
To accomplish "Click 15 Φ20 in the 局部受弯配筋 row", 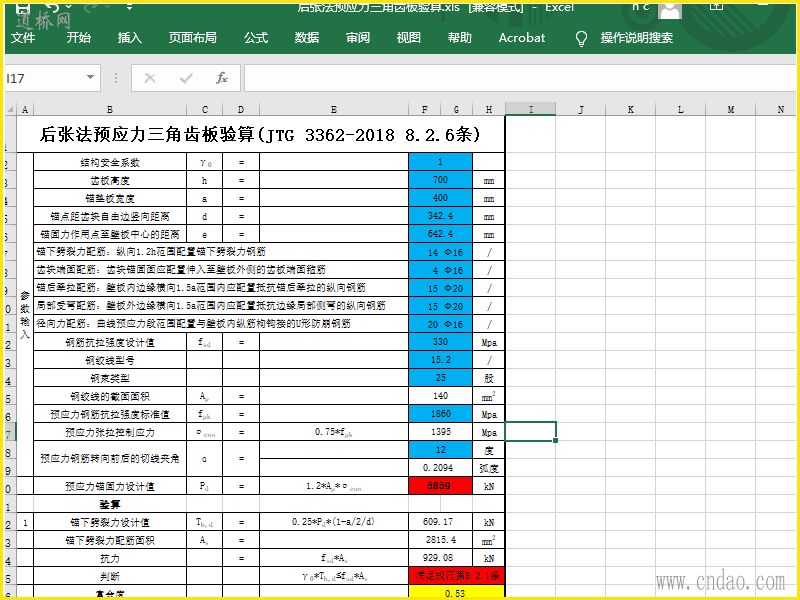I will (440, 306).
